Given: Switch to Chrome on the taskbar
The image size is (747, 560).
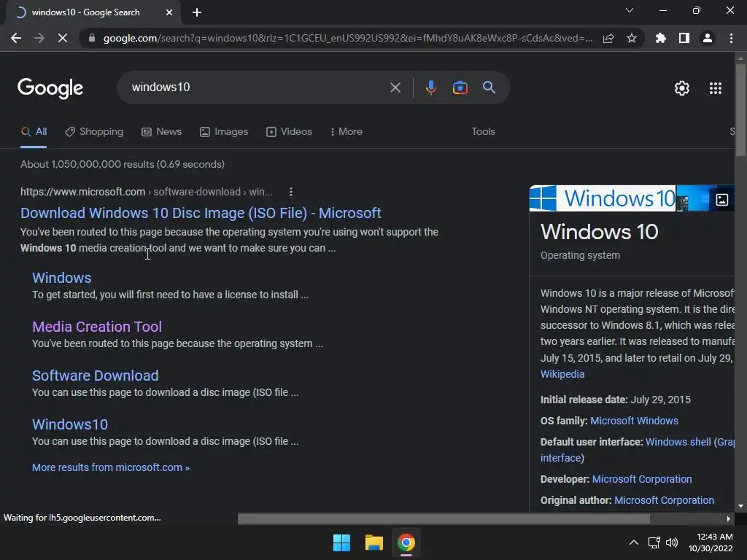Looking at the screenshot, I should point(406,542).
